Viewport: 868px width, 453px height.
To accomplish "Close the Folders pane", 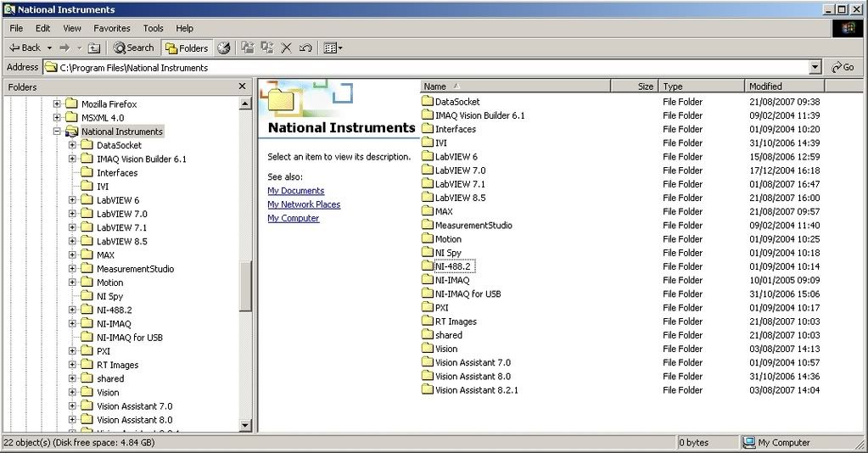I will point(242,87).
